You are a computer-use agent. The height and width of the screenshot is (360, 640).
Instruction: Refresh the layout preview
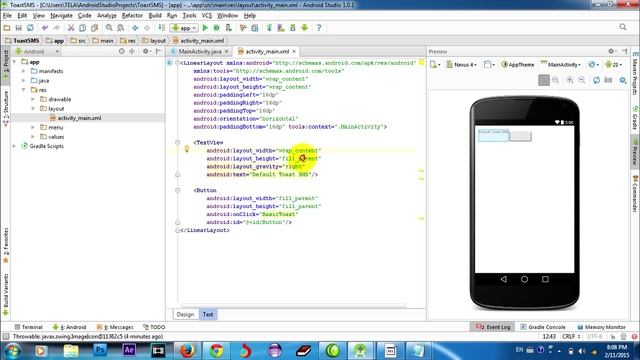596,80
